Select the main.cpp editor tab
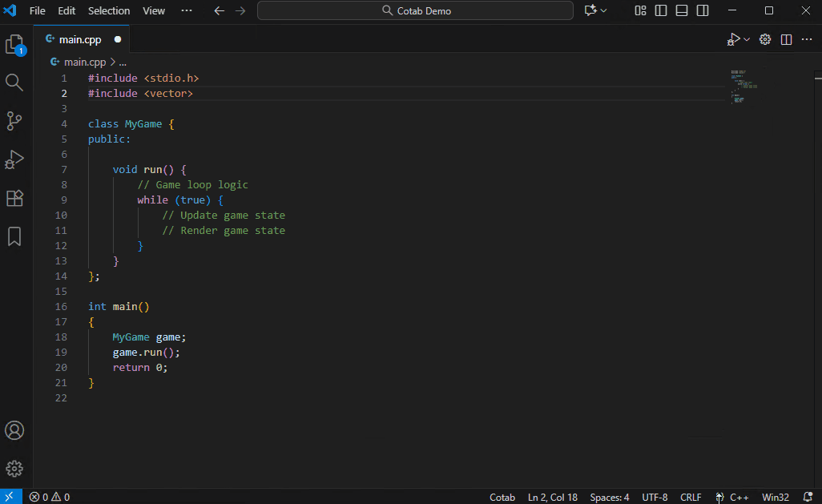Image resolution: width=822 pixels, height=504 pixels. [x=80, y=39]
